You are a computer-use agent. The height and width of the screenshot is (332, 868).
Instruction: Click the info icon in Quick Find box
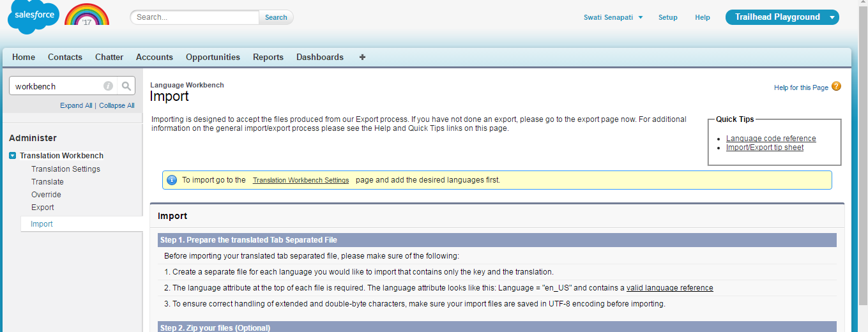click(x=109, y=86)
